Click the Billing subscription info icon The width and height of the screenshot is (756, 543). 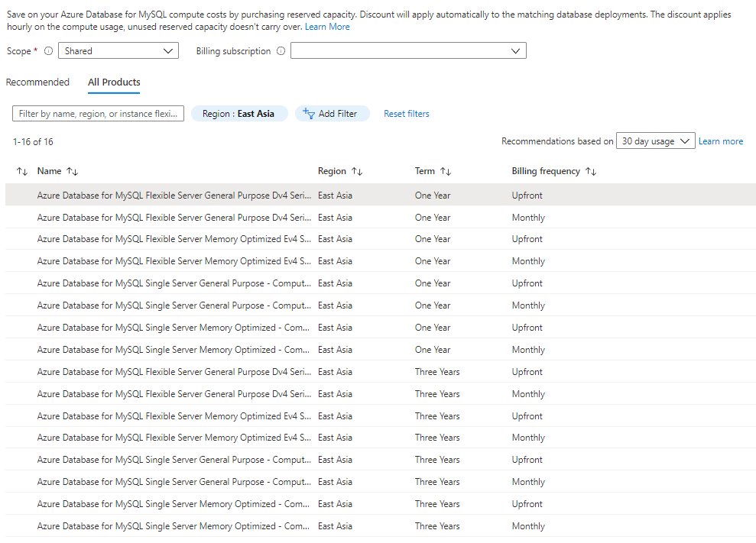click(281, 50)
